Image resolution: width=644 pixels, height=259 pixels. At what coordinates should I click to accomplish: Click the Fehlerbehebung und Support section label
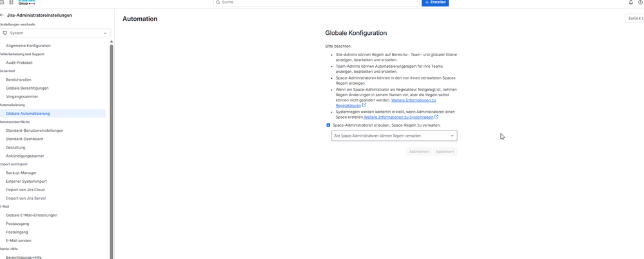pos(22,54)
